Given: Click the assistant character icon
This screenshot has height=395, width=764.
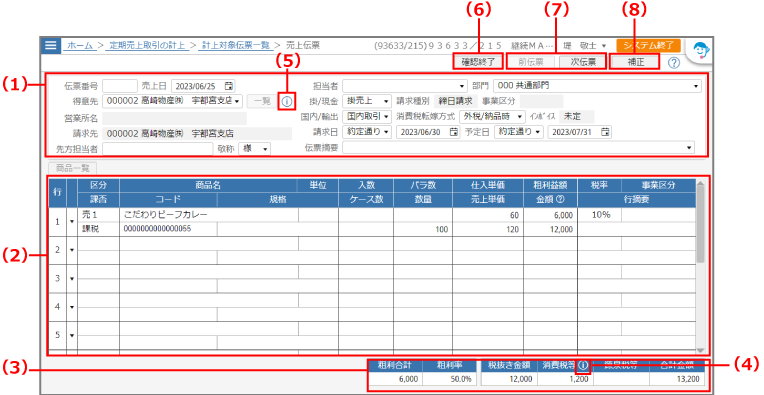Looking at the screenshot, I should (x=700, y=51).
